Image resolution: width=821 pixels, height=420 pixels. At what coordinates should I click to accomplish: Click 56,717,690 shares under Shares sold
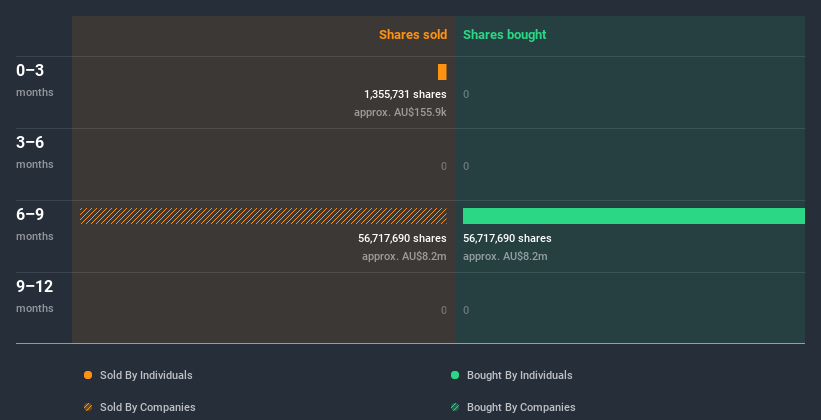tap(402, 238)
